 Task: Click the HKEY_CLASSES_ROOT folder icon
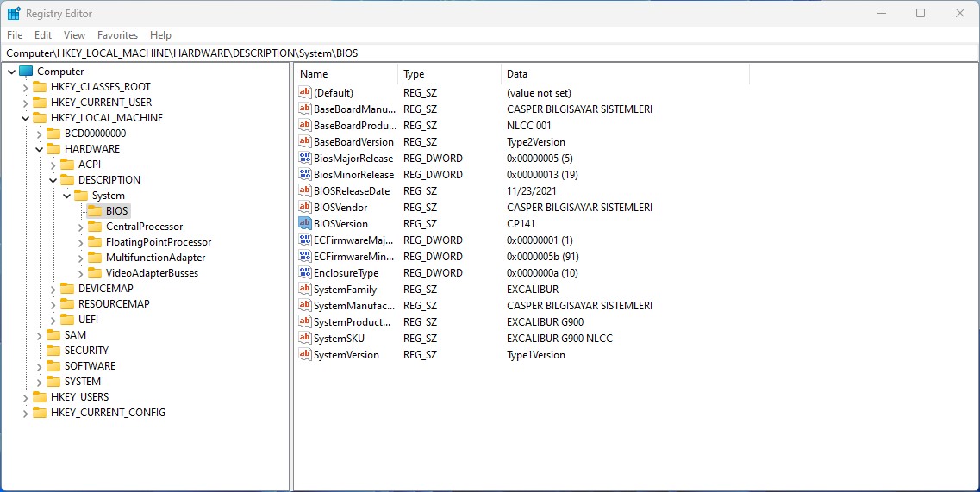pyautogui.click(x=40, y=87)
